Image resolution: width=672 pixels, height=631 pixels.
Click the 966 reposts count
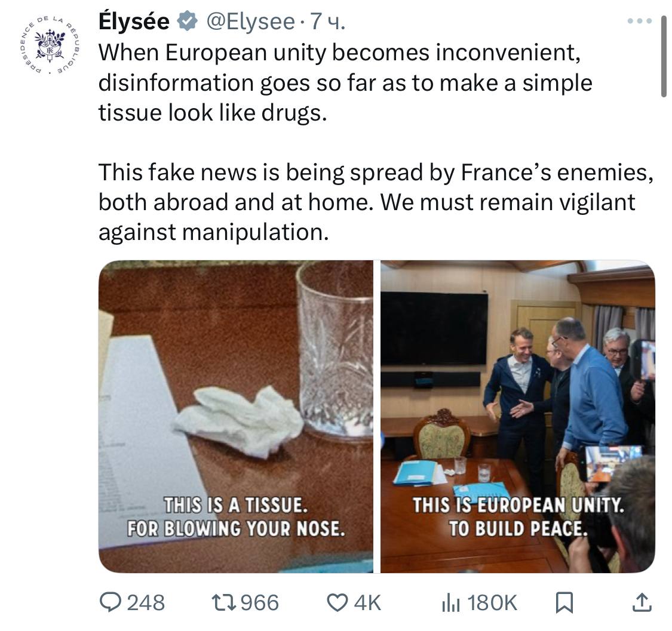[260, 602]
